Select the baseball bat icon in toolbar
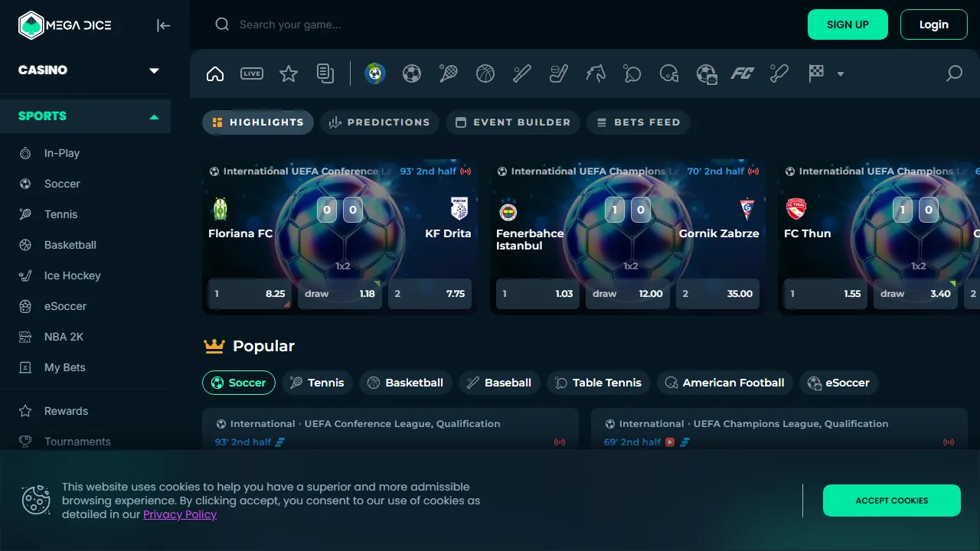 (x=522, y=73)
